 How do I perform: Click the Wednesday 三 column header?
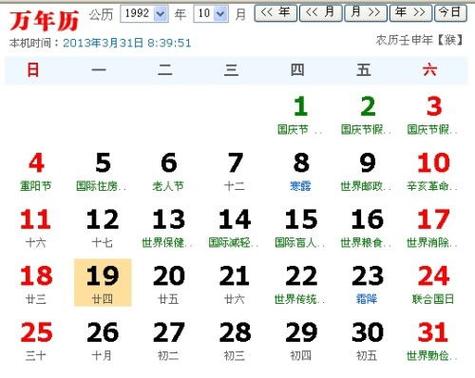point(231,70)
